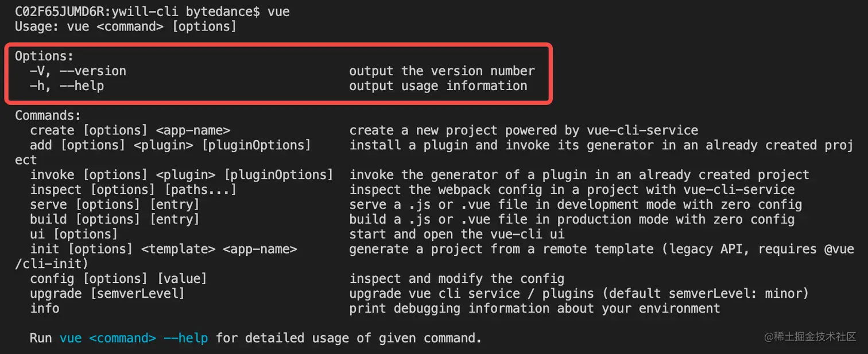Click the 'info' command text
This screenshot has height=354, width=868.
tap(45, 308)
